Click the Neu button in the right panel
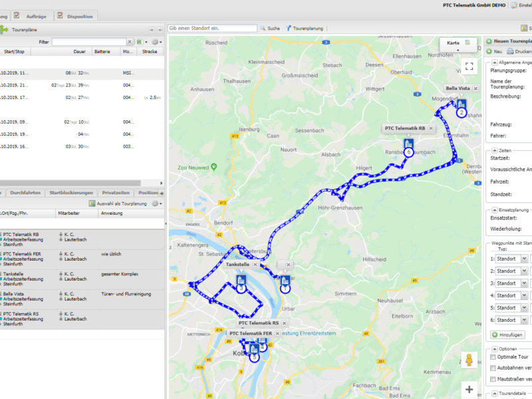532x399 pixels. point(496,51)
